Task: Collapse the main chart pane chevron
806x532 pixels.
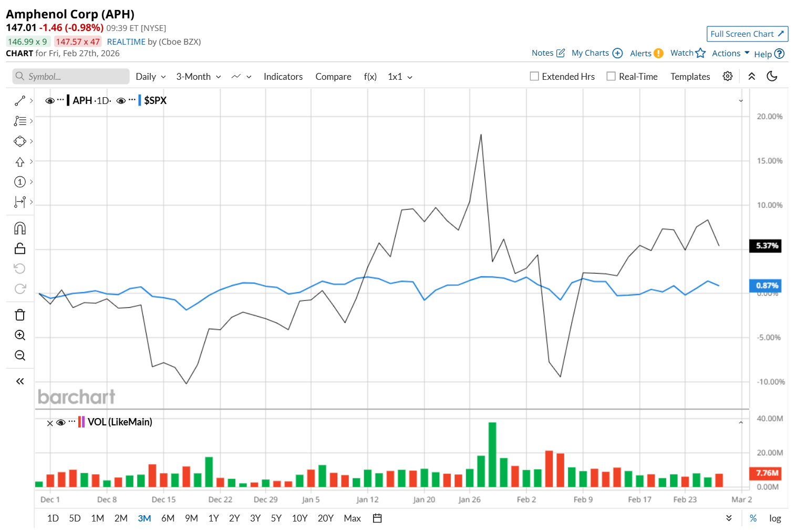Action: pyautogui.click(x=741, y=101)
